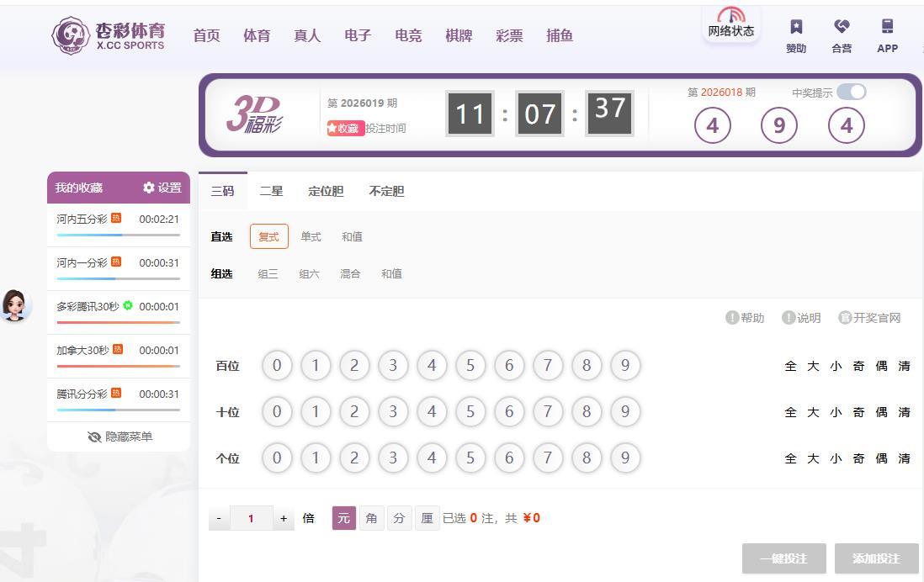Select the 元 currency unit

pos(344,518)
